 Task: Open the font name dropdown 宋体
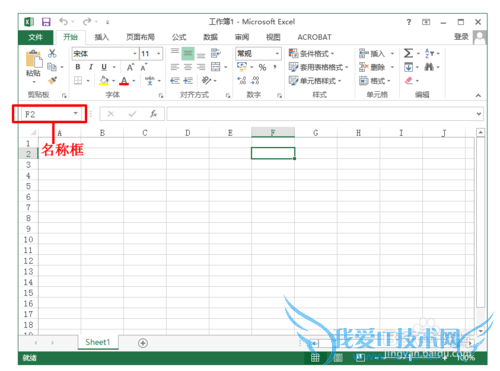pyautogui.click(x=135, y=54)
